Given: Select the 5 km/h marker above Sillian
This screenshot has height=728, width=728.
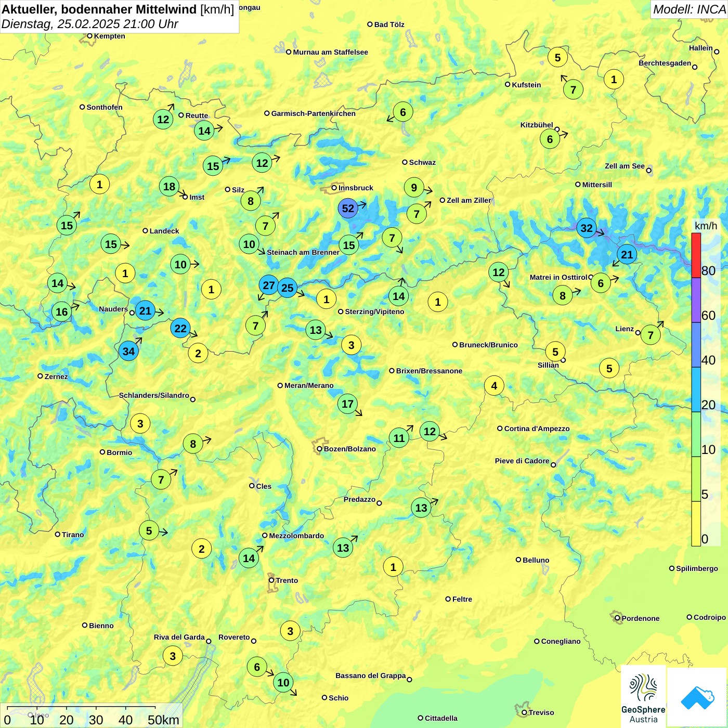Looking at the screenshot, I should 555,352.
